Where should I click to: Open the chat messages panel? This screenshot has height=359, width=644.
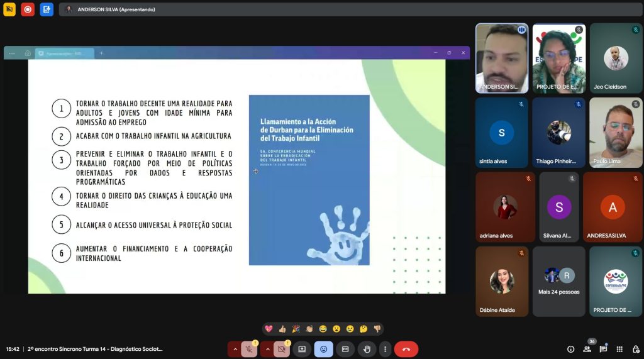(x=603, y=349)
